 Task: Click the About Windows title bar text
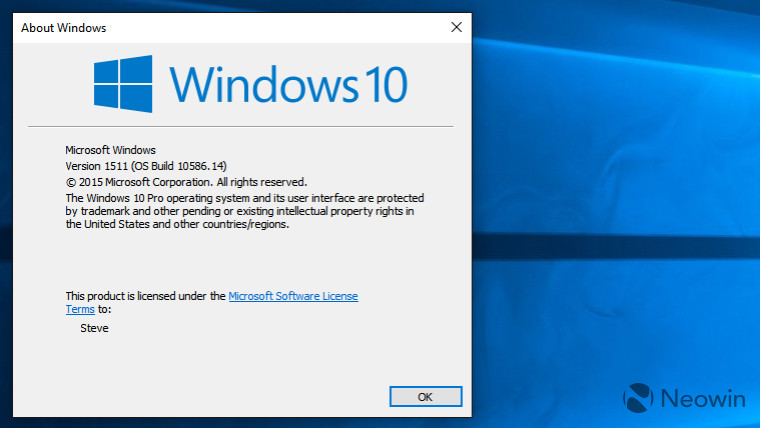[x=63, y=28]
